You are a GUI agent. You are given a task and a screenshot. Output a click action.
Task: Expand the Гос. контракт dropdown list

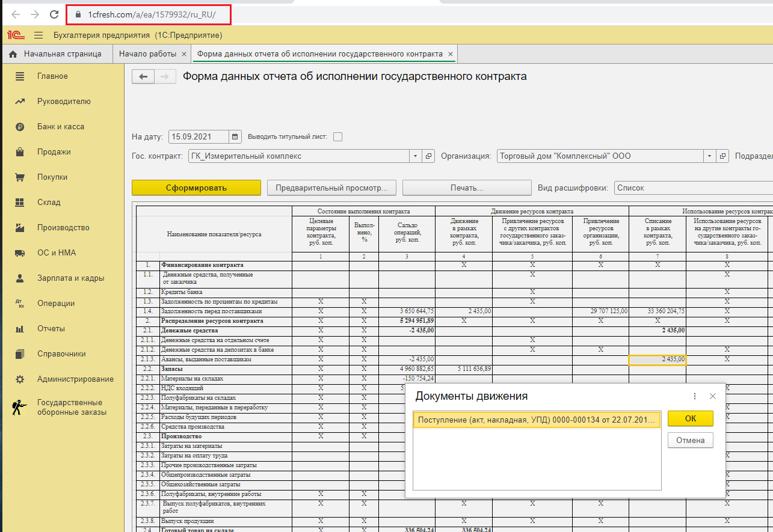(416, 156)
